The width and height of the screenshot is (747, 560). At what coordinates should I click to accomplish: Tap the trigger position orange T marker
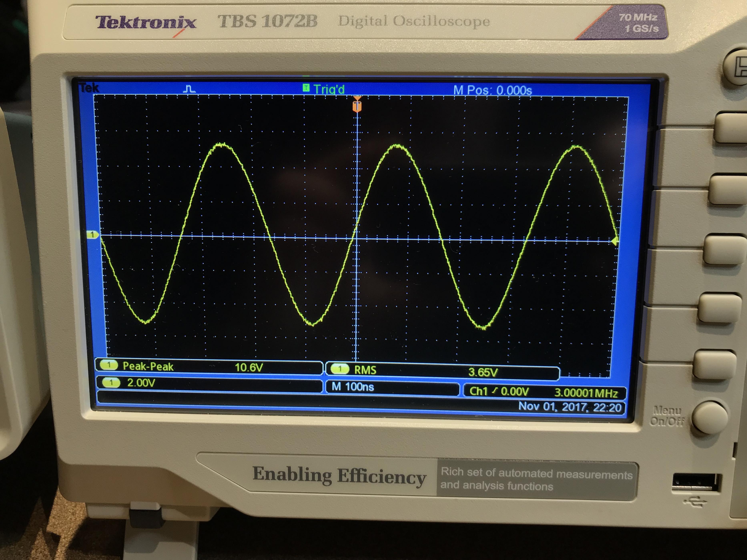(x=357, y=104)
